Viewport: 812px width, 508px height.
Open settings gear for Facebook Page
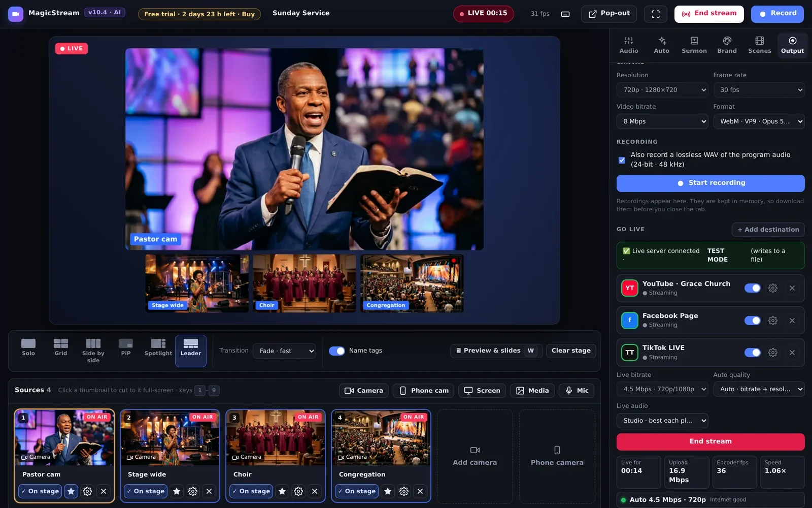[x=773, y=321]
